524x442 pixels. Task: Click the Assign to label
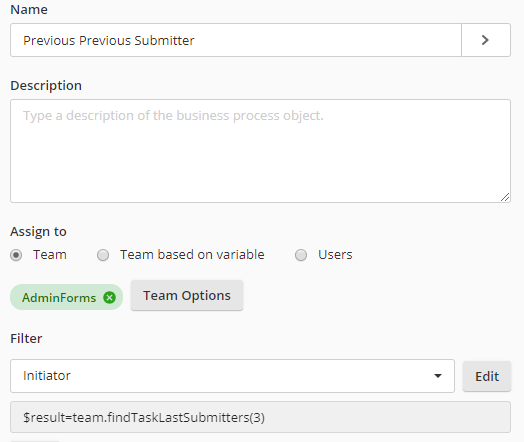tap(38, 232)
